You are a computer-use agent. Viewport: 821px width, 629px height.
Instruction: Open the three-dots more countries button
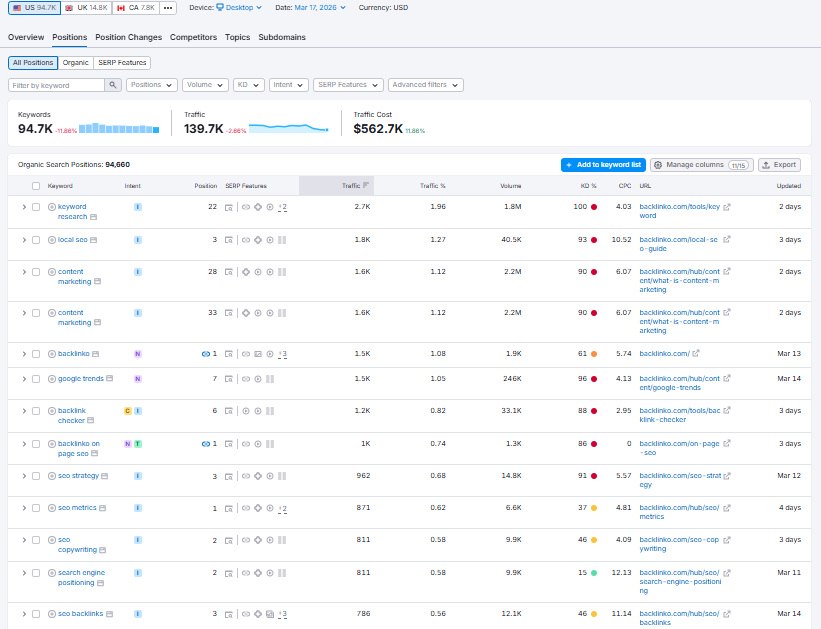pos(168,7)
